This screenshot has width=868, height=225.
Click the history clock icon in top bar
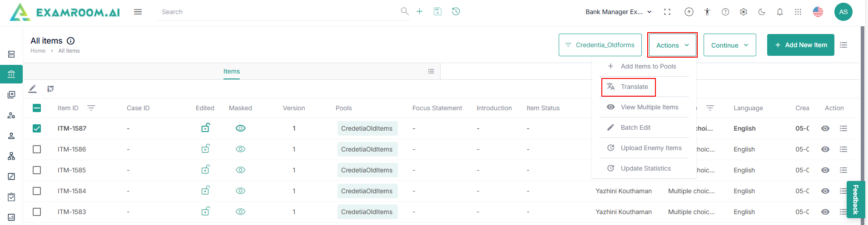[456, 11]
